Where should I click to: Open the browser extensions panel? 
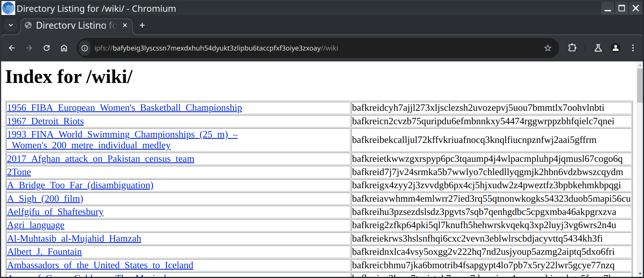572,48
